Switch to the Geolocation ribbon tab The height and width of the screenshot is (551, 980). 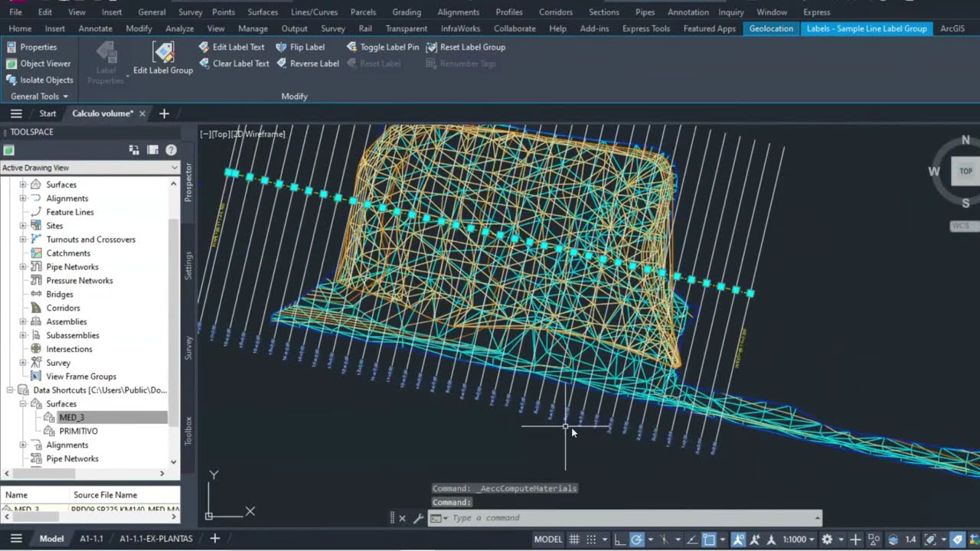771,28
